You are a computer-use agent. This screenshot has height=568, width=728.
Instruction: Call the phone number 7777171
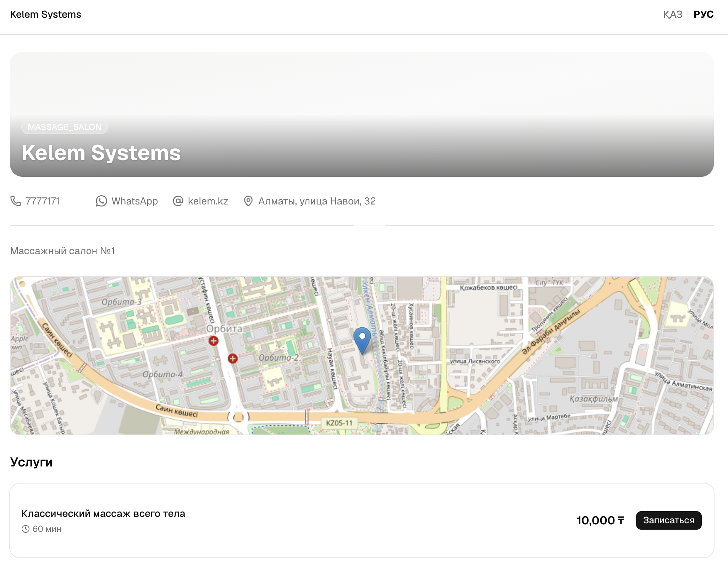43,201
